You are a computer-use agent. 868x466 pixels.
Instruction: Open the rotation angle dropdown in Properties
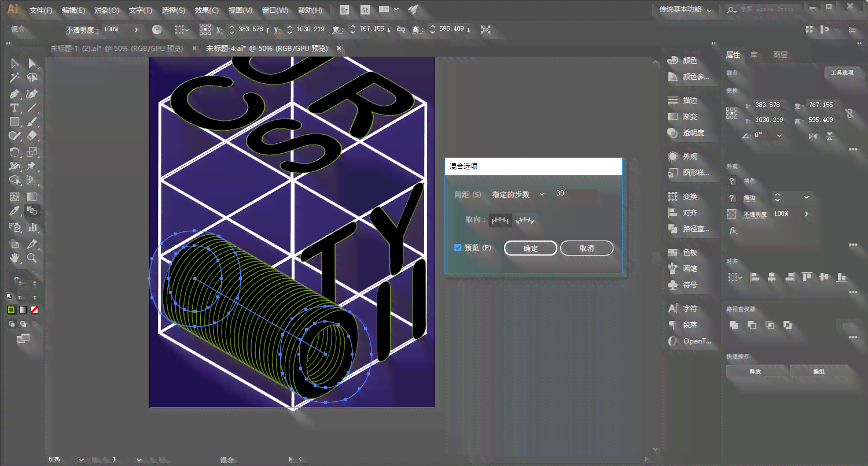pyautogui.click(x=779, y=135)
